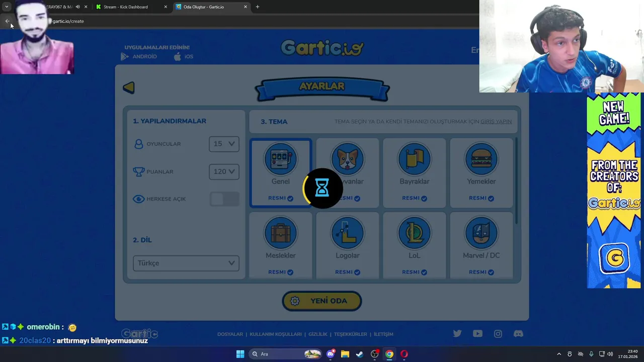Click the theme list vertical scrollbar
Image resolution: width=644 pixels, height=362 pixels.
(x=516, y=181)
